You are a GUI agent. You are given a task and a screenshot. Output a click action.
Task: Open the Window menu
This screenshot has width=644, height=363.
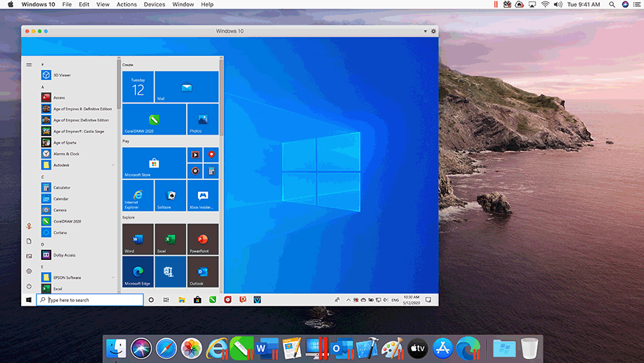(x=183, y=4)
